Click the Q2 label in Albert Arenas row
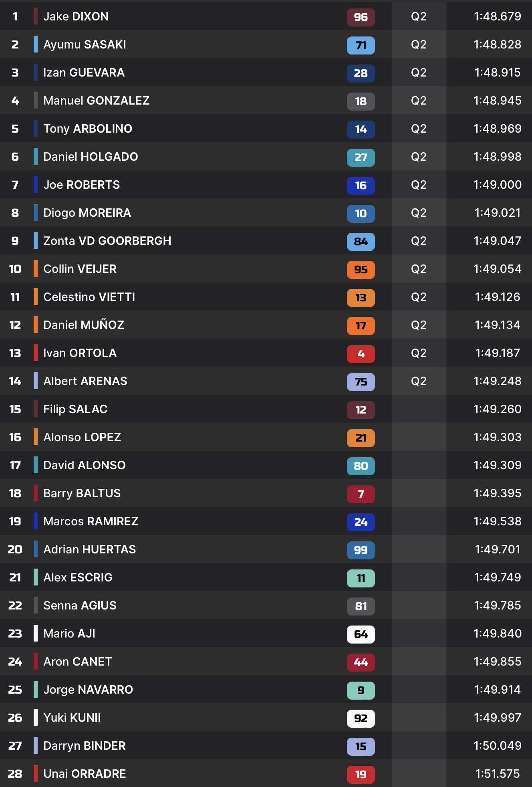The width and height of the screenshot is (532, 787). pos(419,381)
